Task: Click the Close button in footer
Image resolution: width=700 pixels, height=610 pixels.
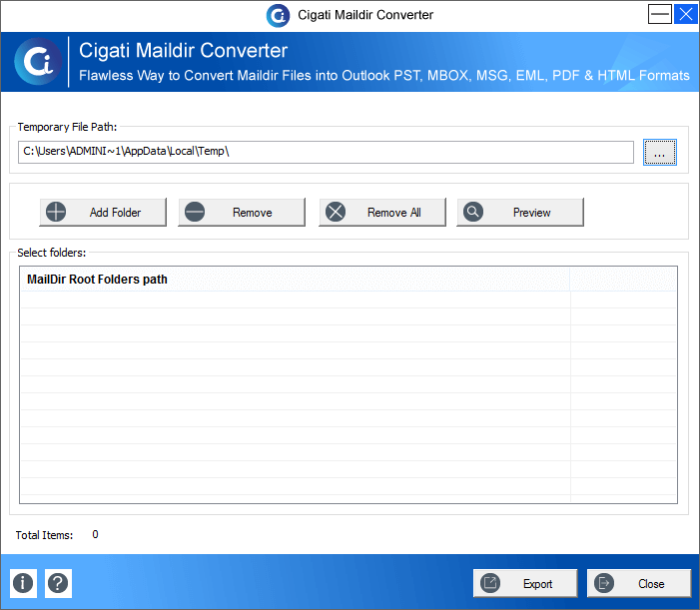Action: point(639,583)
